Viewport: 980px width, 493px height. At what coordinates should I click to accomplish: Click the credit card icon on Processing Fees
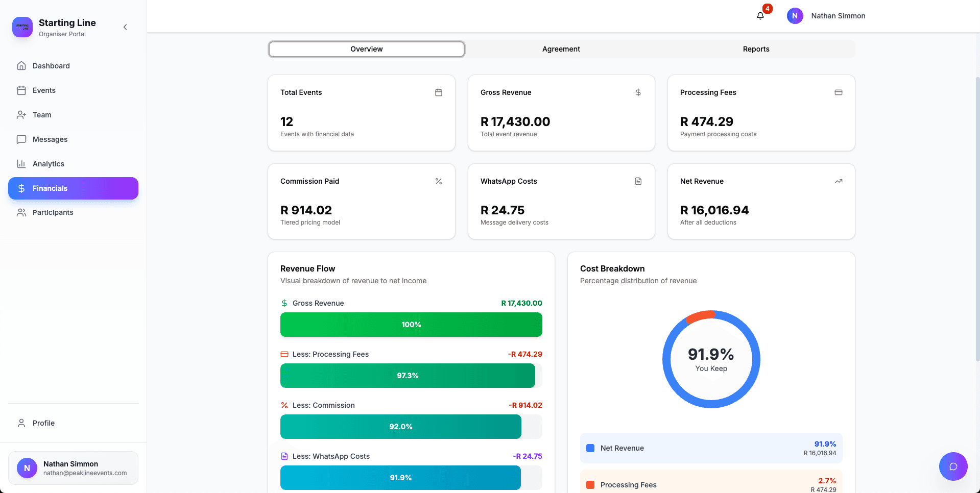pyautogui.click(x=838, y=92)
